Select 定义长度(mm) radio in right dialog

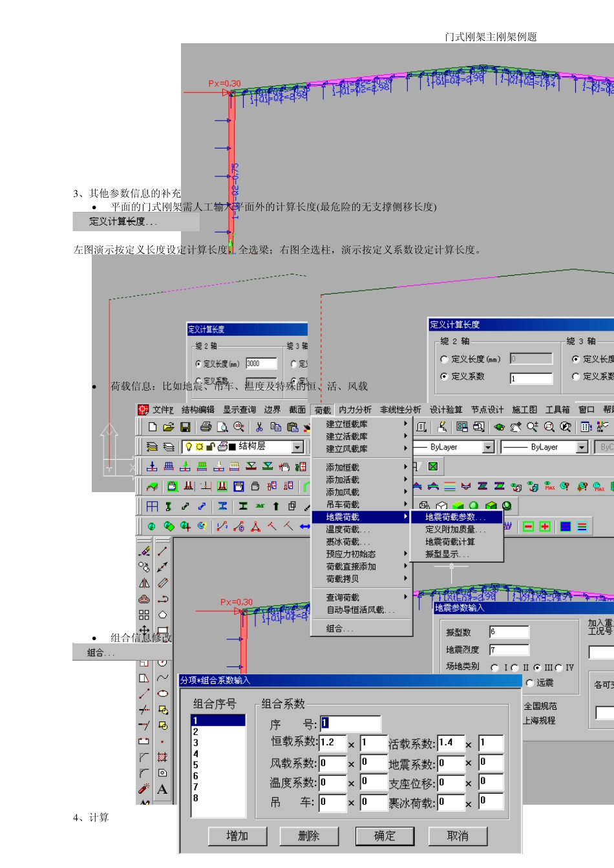[444, 359]
